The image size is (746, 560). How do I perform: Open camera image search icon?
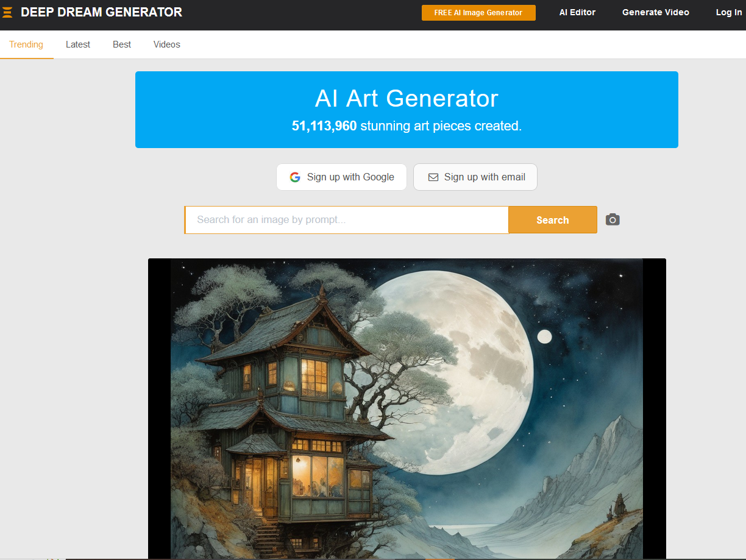click(613, 219)
